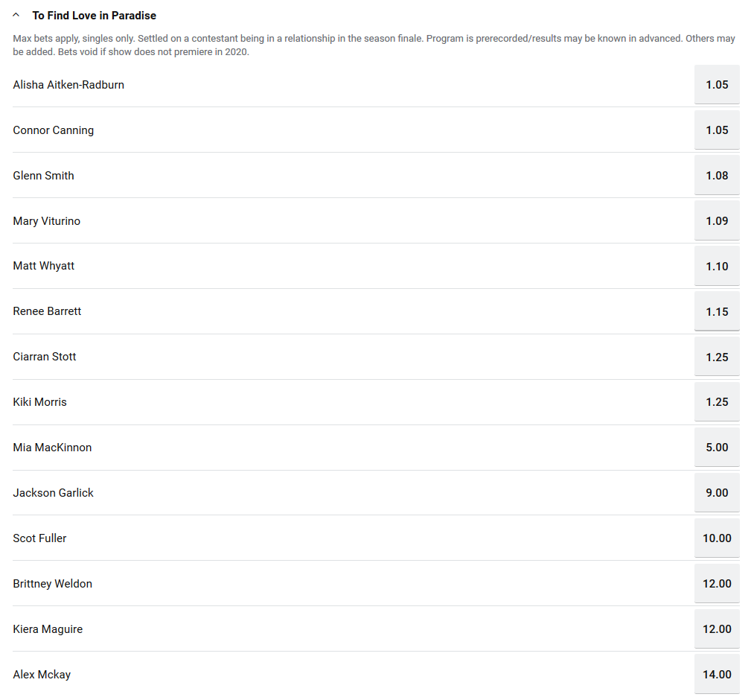Select Ciarran Stott's 1.25 odds
751x700 pixels.
pos(716,357)
